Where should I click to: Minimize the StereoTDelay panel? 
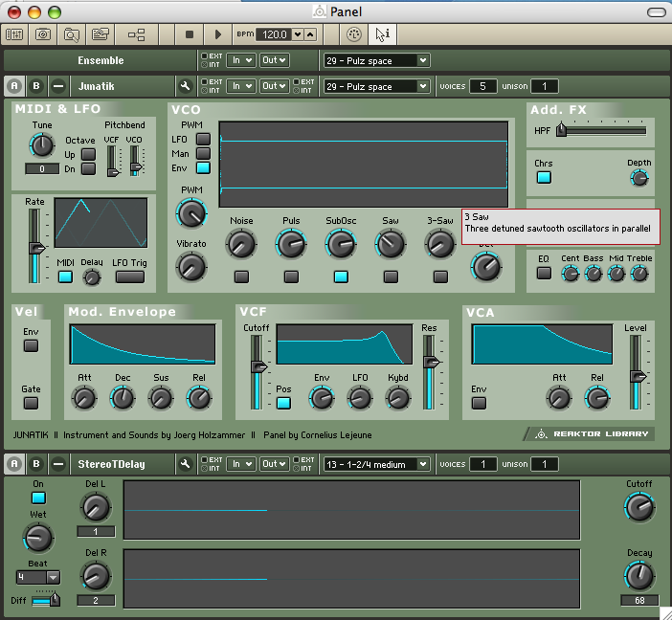pos(58,464)
